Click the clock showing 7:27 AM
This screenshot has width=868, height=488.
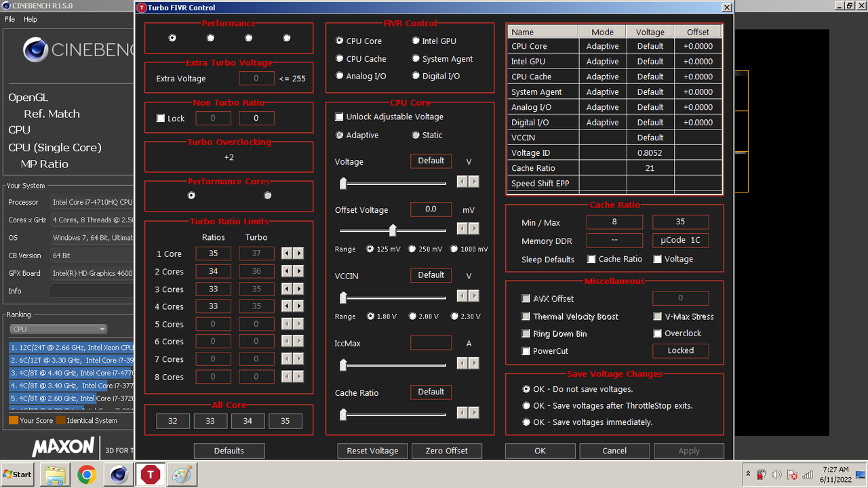click(x=835, y=470)
